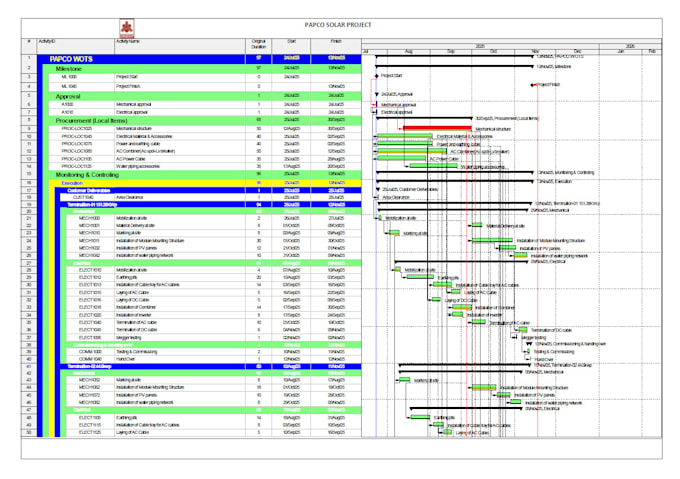The width and height of the screenshot is (680, 479).
Task: Click row number 50 in the # column
Action: pyautogui.click(x=29, y=432)
